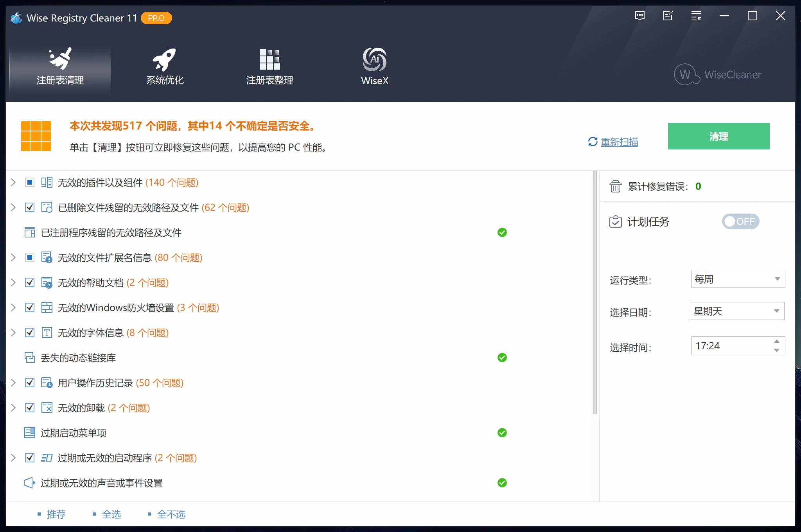Click the green 清理 button
The image size is (801, 532).
718,136
